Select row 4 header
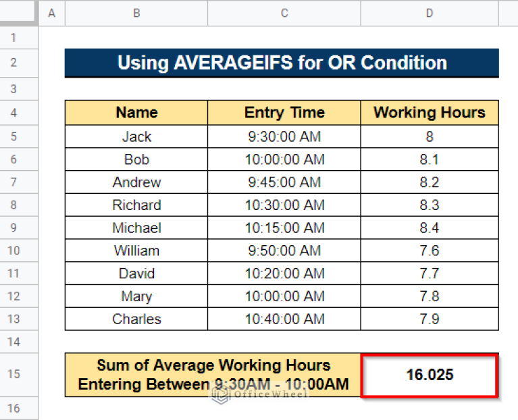518x420 pixels. tap(19, 113)
